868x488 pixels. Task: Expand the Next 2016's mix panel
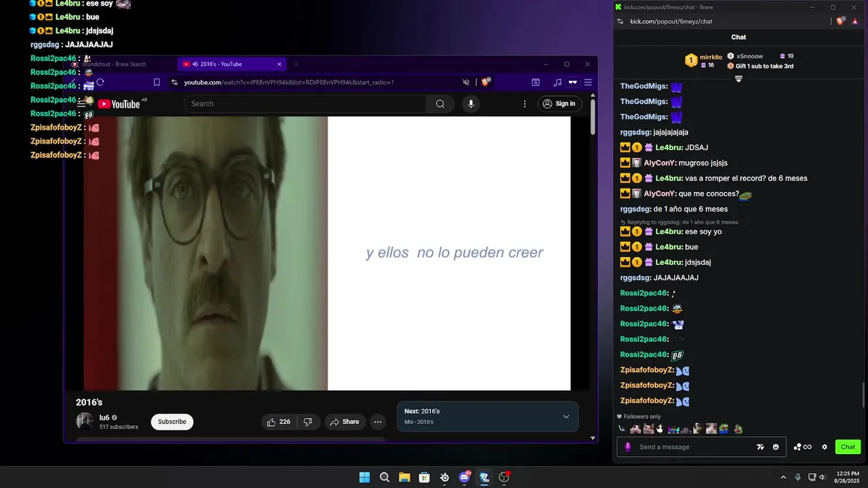click(x=566, y=416)
